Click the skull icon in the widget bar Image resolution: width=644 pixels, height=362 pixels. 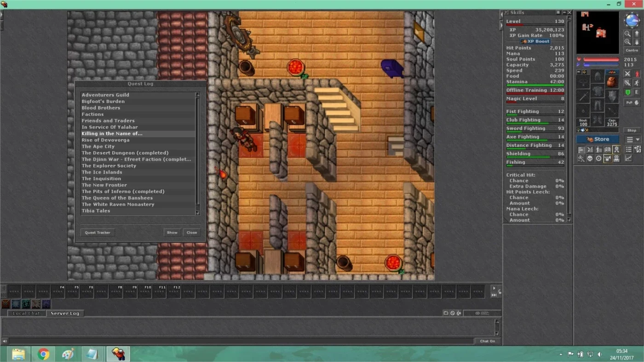[x=590, y=158]
